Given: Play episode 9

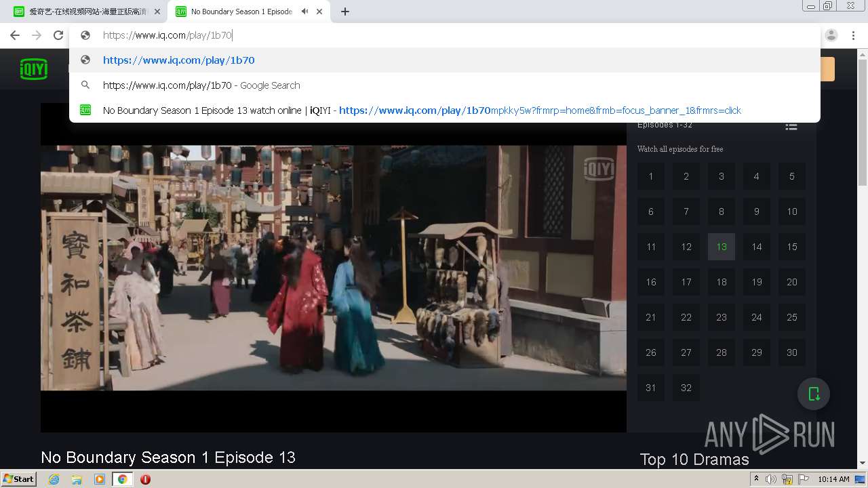Looking at the screenshot, I should (x=757, y=211).
